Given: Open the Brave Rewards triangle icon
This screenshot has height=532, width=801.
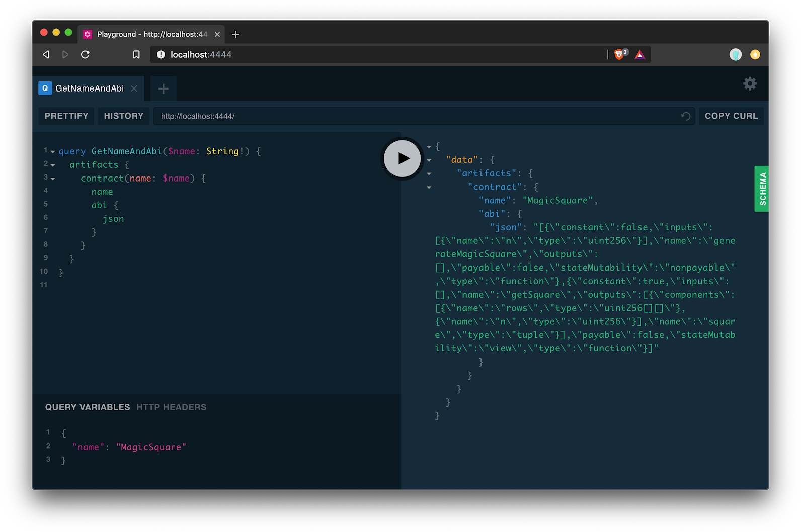Looking at the screenshot, I should click(x=639, y=54).
